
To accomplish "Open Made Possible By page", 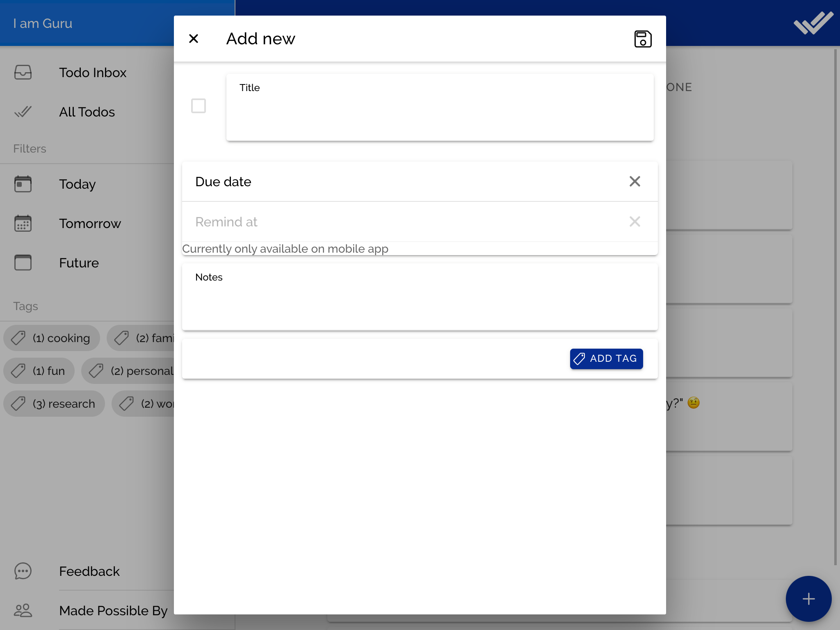I will tap(113, 611).
